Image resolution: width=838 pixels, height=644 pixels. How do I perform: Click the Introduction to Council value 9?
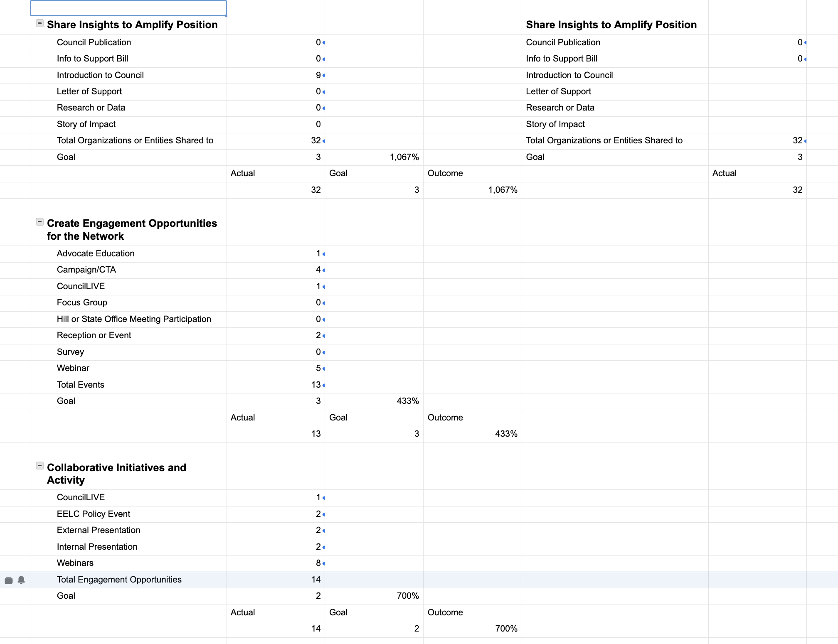click(318, 75)
